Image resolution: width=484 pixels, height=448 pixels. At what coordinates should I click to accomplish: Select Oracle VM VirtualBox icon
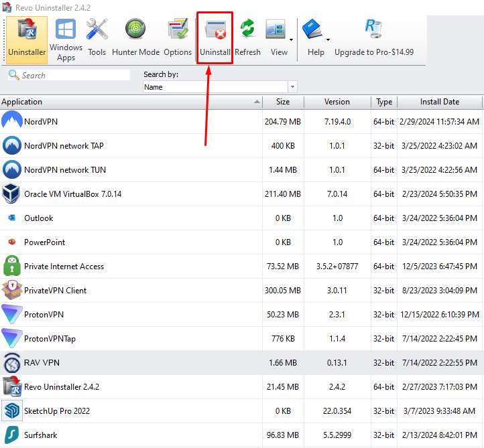point(11,194)
